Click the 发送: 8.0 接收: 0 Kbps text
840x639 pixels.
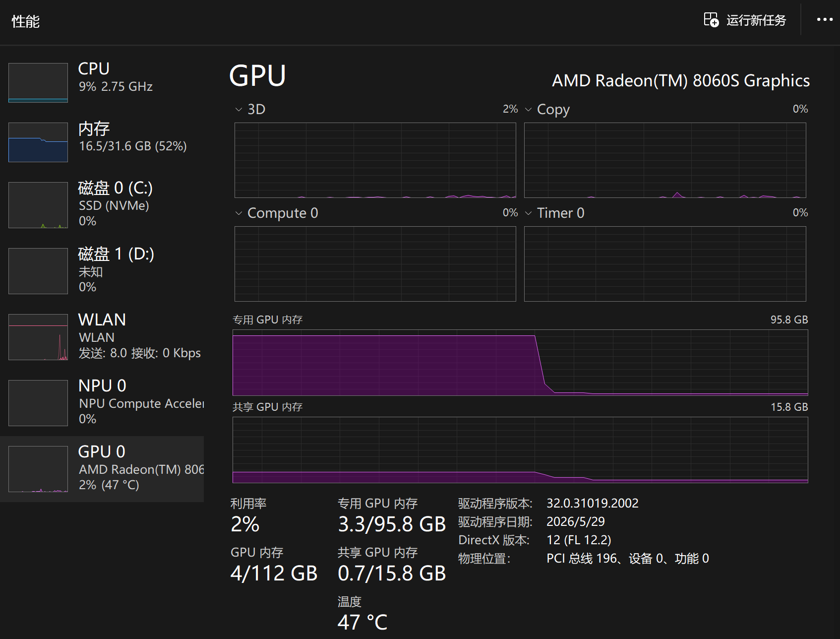140,353
